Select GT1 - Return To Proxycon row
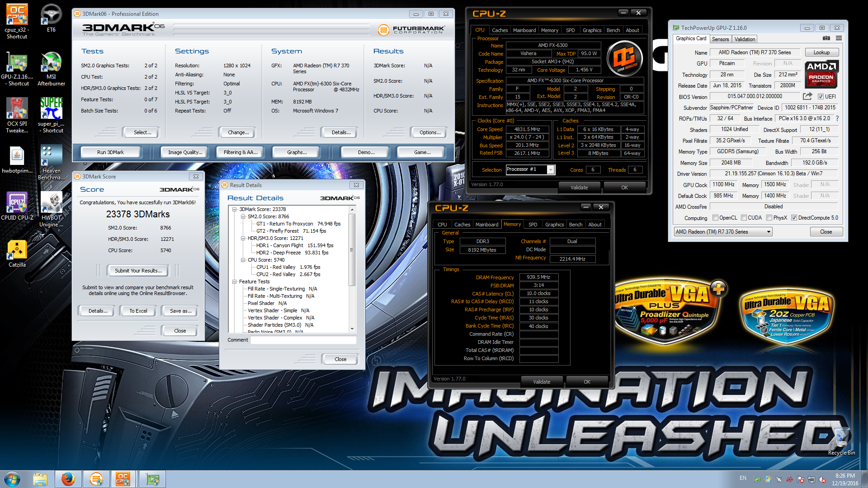The width and height of the screenshot is (868, 488). [x=298, y=224]
